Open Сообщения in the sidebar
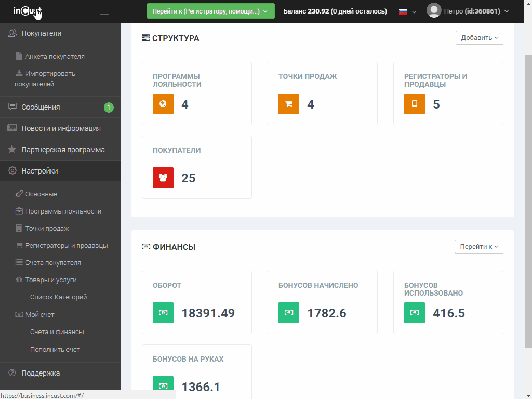 41,107
